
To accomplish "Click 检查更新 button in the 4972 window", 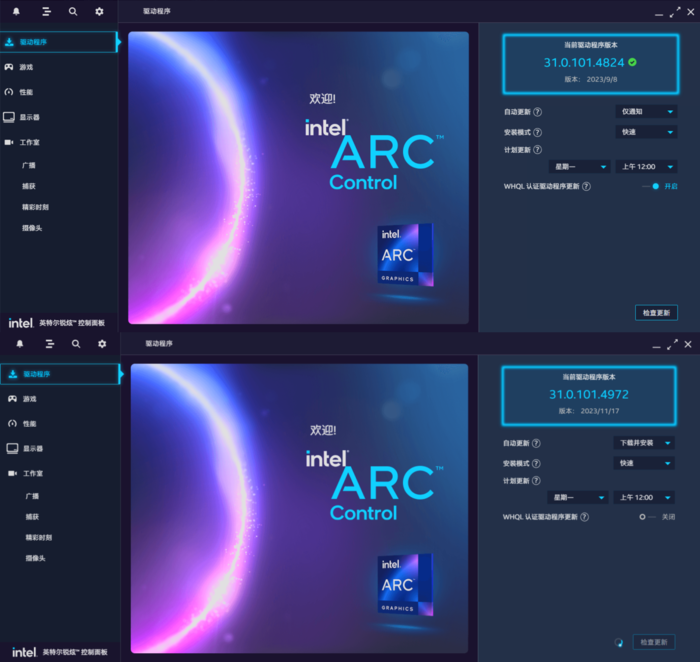I will [x=654, y=642].
